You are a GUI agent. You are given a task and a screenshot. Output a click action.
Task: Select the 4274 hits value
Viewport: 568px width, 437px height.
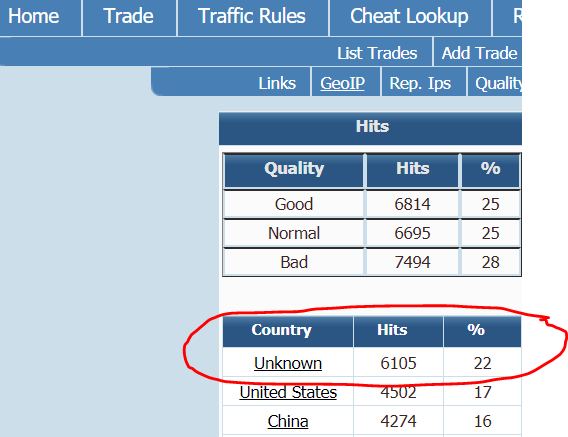pos(398,421)
